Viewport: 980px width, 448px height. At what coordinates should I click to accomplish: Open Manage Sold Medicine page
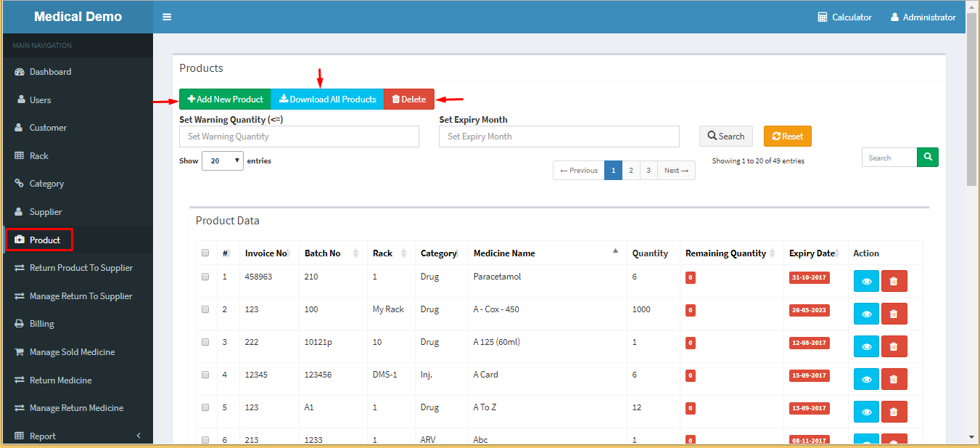[x=78, y=352]
